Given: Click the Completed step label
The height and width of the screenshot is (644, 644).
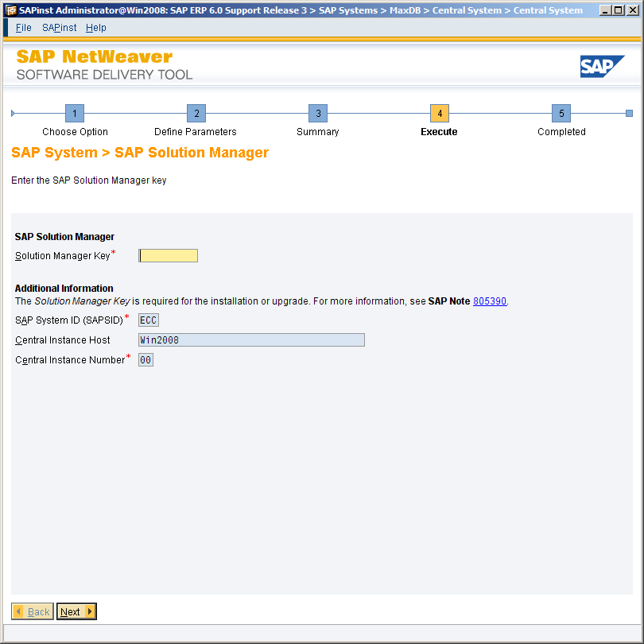Looking at the screenshot, I should click(561, 132).
